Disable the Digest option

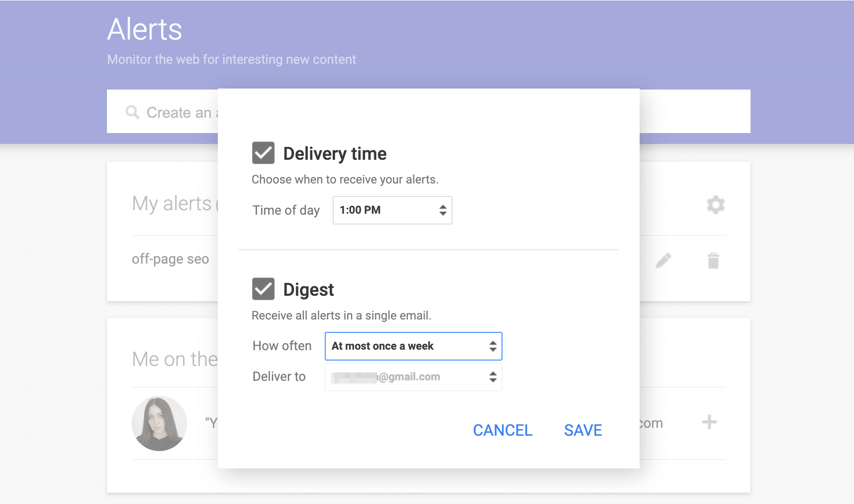pyautogui.click(x=263, y=289)
